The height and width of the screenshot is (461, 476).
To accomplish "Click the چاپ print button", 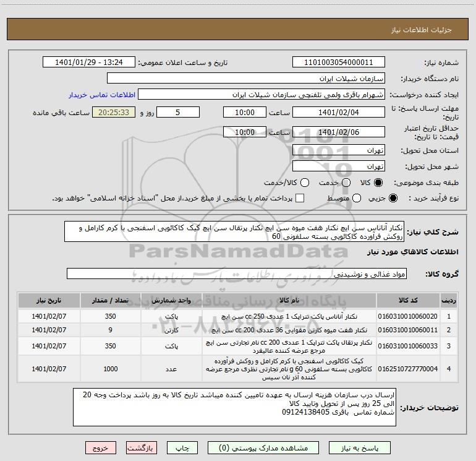I will coord(182,448).
